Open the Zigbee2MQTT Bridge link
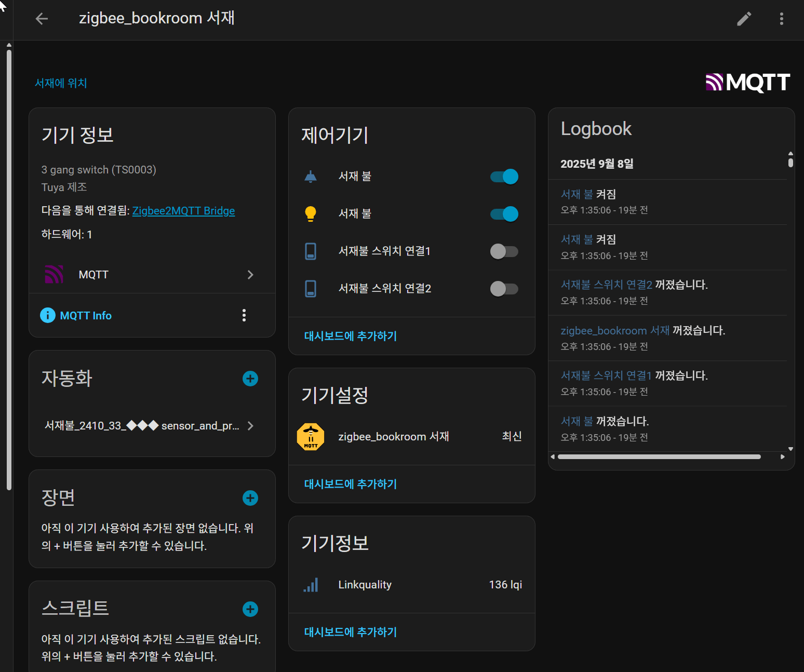This screenshot has width=804, height=672. 183,211
